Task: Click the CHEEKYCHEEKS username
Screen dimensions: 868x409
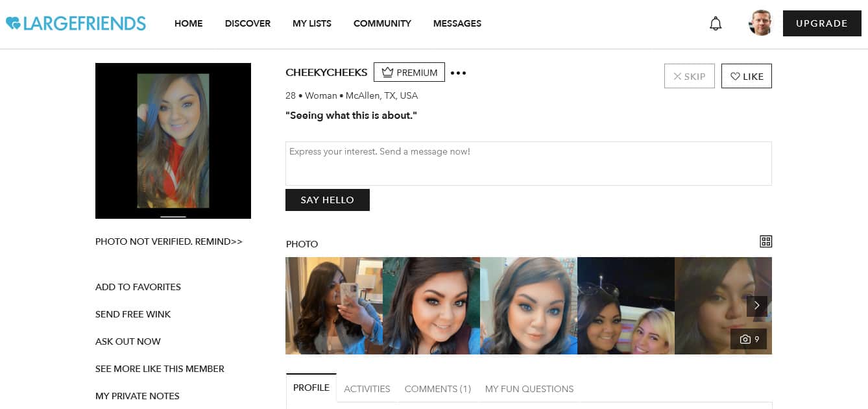Action: tap(326, 73)
